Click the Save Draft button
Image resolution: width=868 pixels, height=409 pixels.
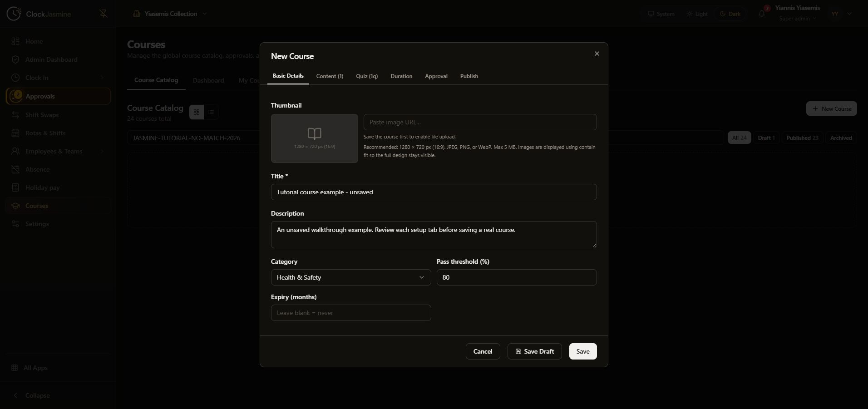534,351
